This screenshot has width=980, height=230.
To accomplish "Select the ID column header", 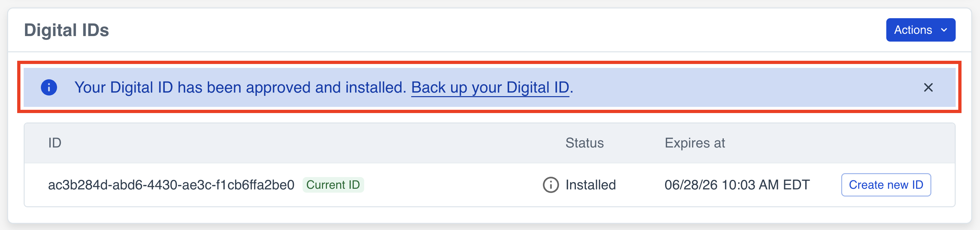I will click(55, 143).
